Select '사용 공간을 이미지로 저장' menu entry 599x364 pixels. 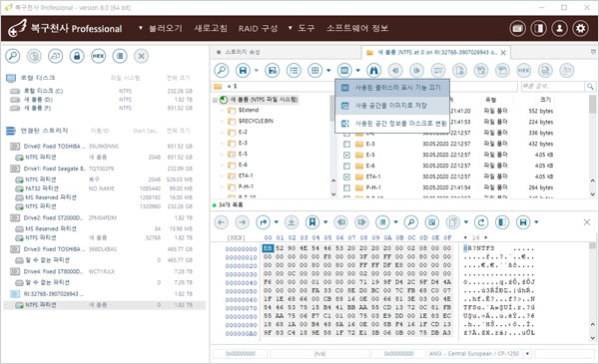[x=392, y=106]
